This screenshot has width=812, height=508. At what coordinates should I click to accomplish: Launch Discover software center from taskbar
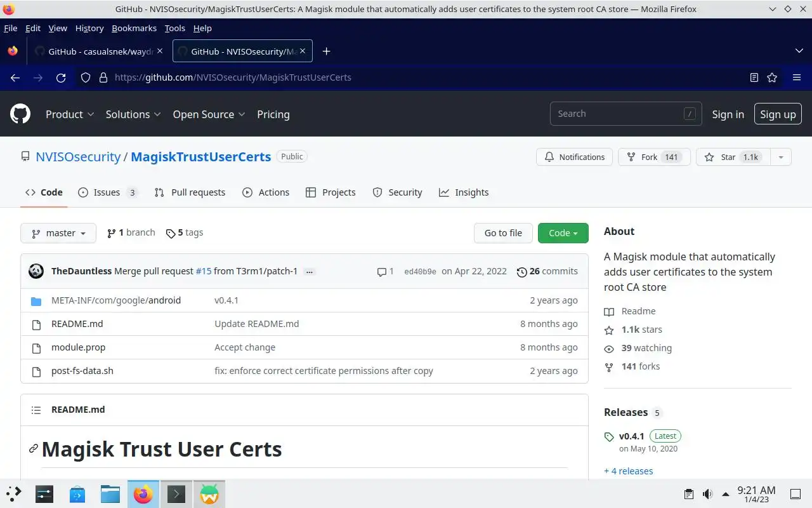[x=77, y=494]
